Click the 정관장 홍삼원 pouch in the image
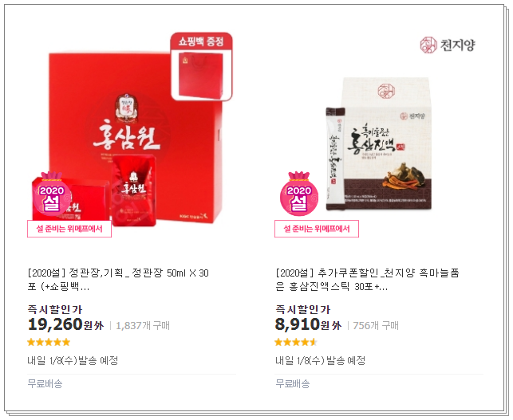The height and width of the screenshot is (420, 513). pos(132,191)
